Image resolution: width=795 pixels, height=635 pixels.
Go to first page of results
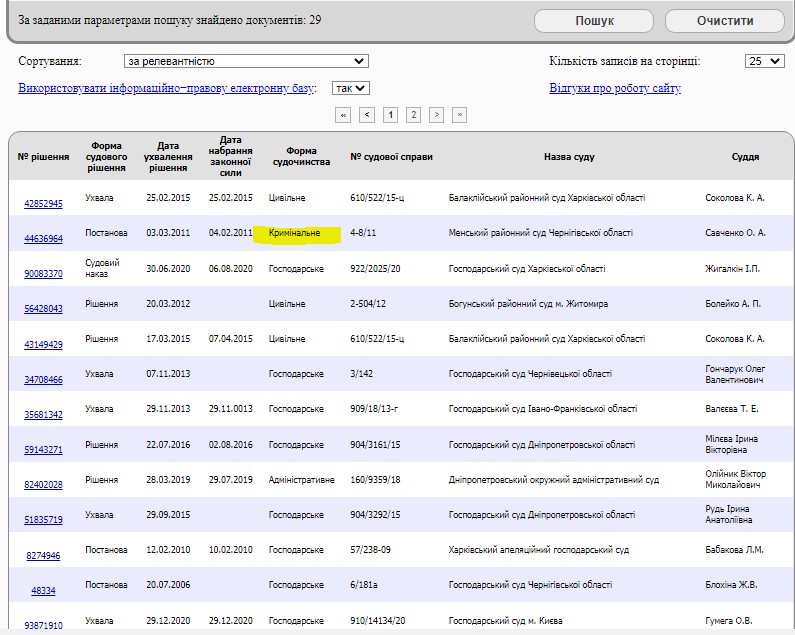coord(344,115)
